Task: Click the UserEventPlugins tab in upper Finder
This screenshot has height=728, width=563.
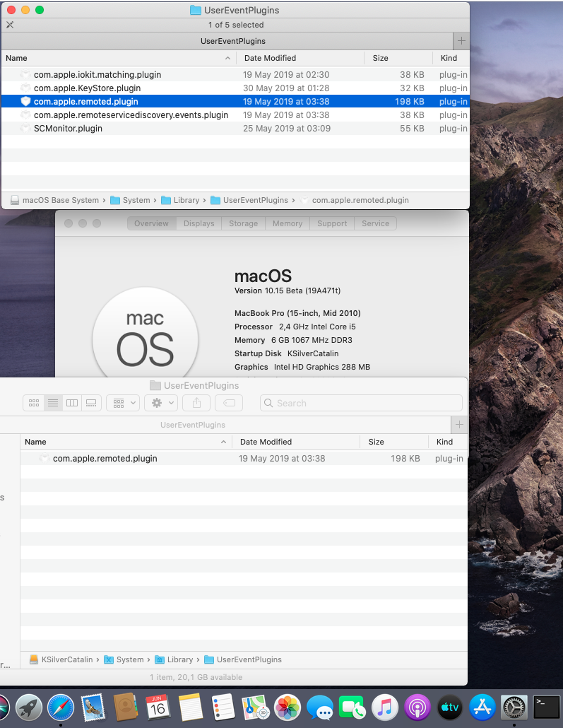Action: click(x=227, y=41)
